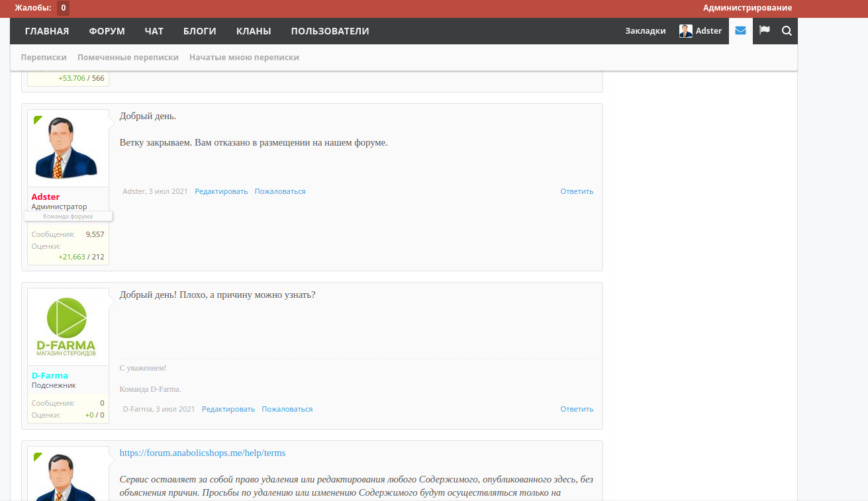Switch to Помеченные переписки tab
The width and height of the screenshot is (868, 501).
(x=128, y=58)
